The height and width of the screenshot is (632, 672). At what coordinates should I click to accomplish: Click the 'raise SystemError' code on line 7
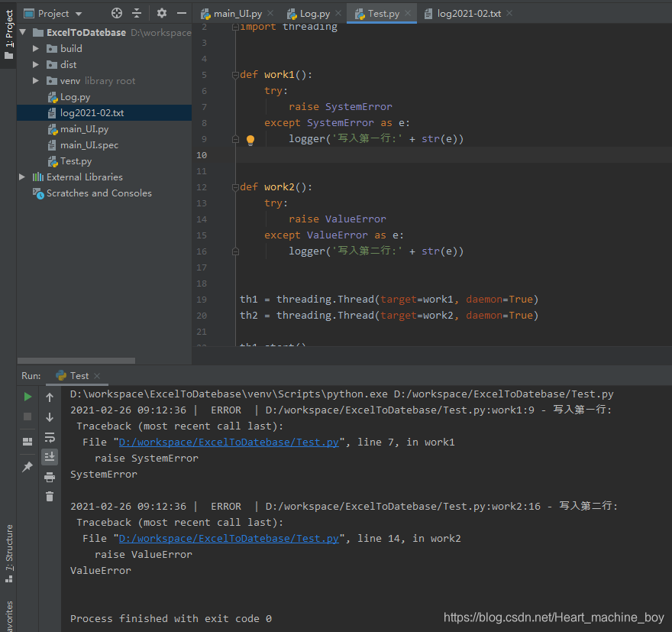(341, 107)
